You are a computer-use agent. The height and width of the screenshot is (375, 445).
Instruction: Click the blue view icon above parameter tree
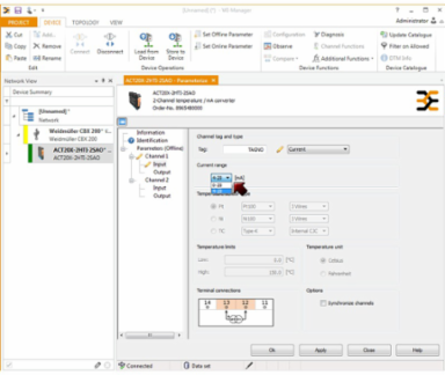(122, 122)
